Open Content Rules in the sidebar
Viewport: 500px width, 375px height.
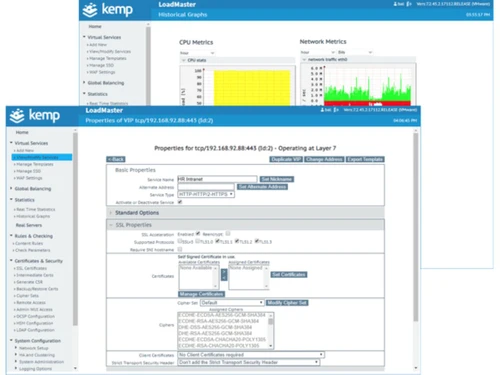[x=29, y=243]
